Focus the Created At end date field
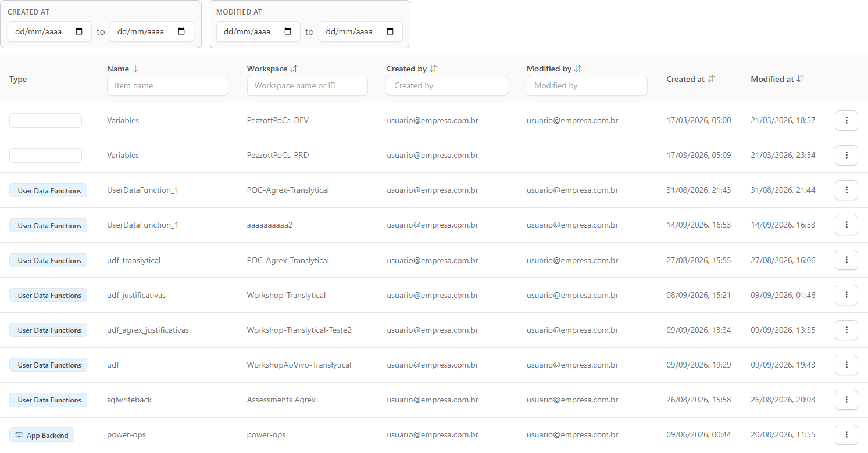 152,31
